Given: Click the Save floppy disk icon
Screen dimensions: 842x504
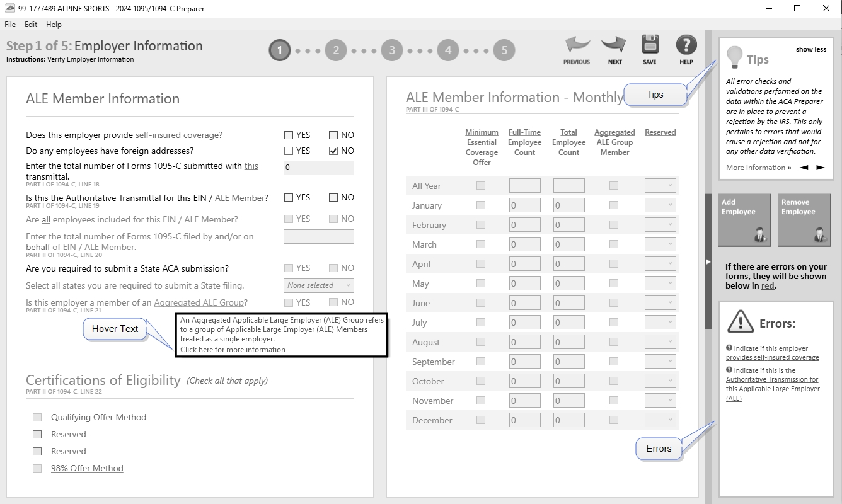Looking at the screenshot, I should pos(650,45).
